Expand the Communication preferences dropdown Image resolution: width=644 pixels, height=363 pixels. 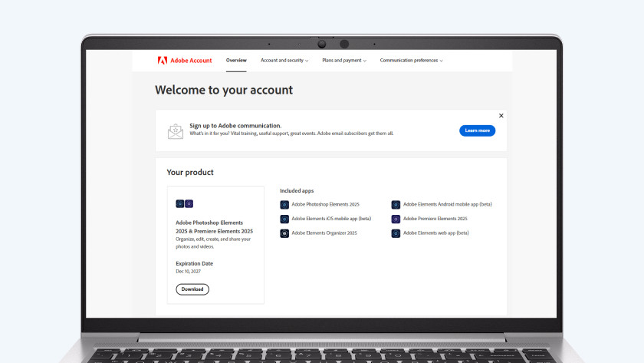(411, 60)
